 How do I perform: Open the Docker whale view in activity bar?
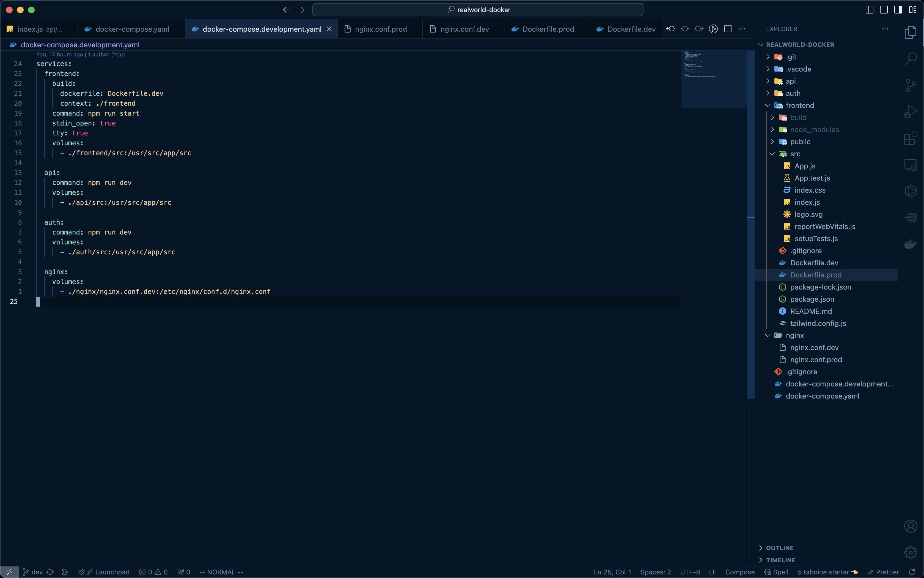911,244
